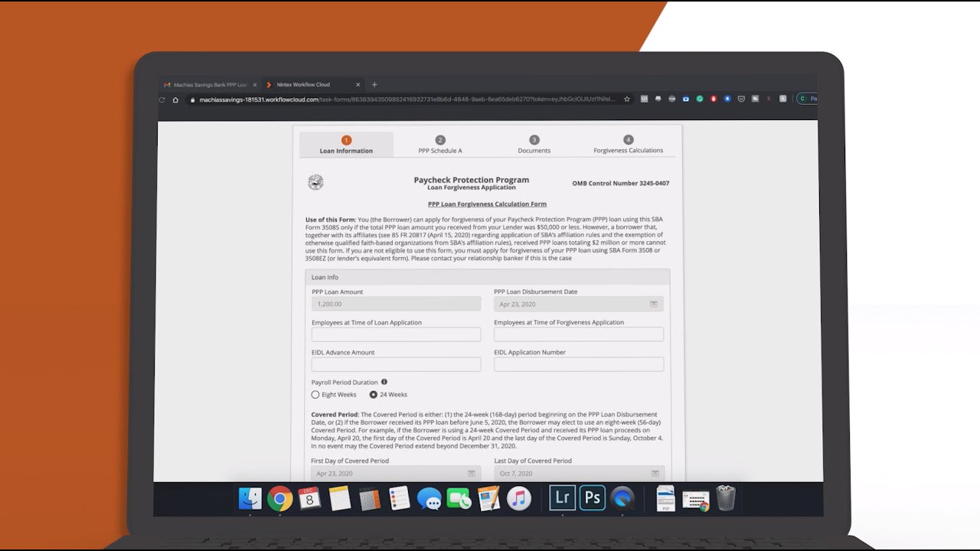980x551 pixels.
Task: Open calendar for Last Day of Covered Period
Action: 655,474
